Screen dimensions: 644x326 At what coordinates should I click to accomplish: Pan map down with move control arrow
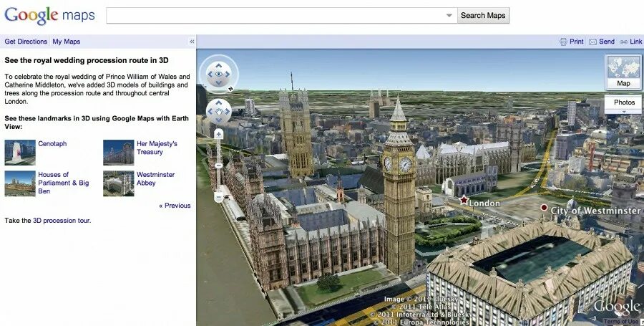(x=218, y=120)
